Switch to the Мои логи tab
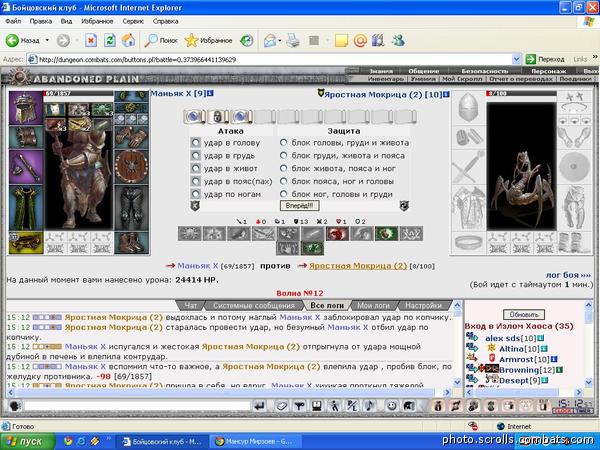The height and width of the screenshot is (450, 600). coord(373,305)
